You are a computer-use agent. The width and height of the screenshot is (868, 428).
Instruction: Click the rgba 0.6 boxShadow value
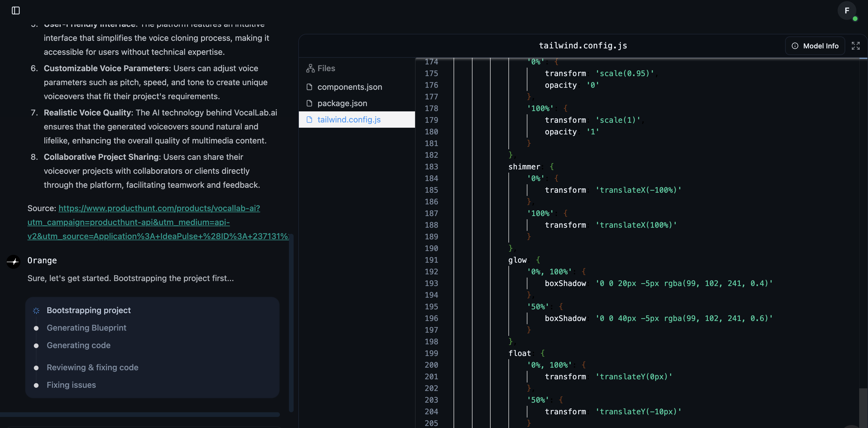tap(684, 318)
